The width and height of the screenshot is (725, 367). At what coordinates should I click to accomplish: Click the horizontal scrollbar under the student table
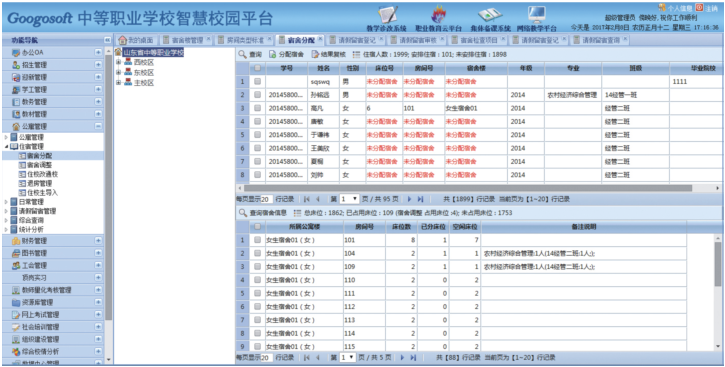pos(467,188)
